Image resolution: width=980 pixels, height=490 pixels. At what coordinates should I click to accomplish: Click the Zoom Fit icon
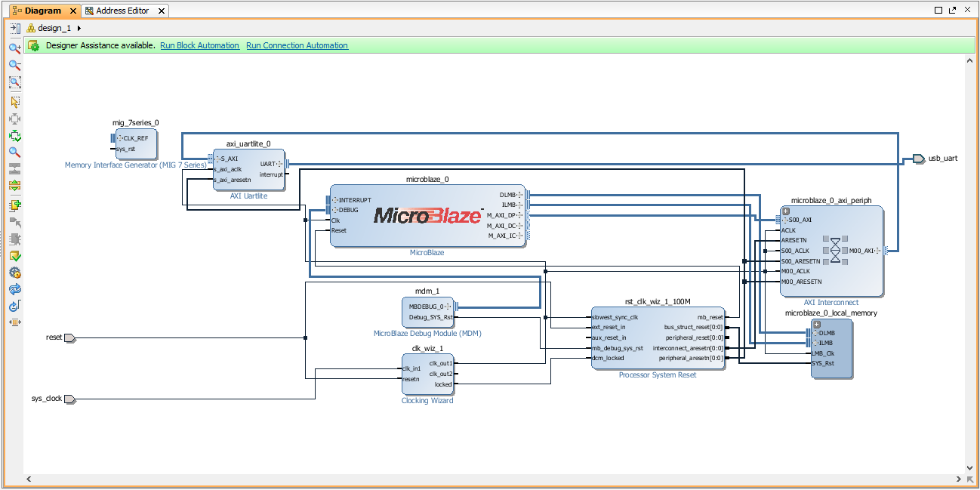(x=14, y=82)
